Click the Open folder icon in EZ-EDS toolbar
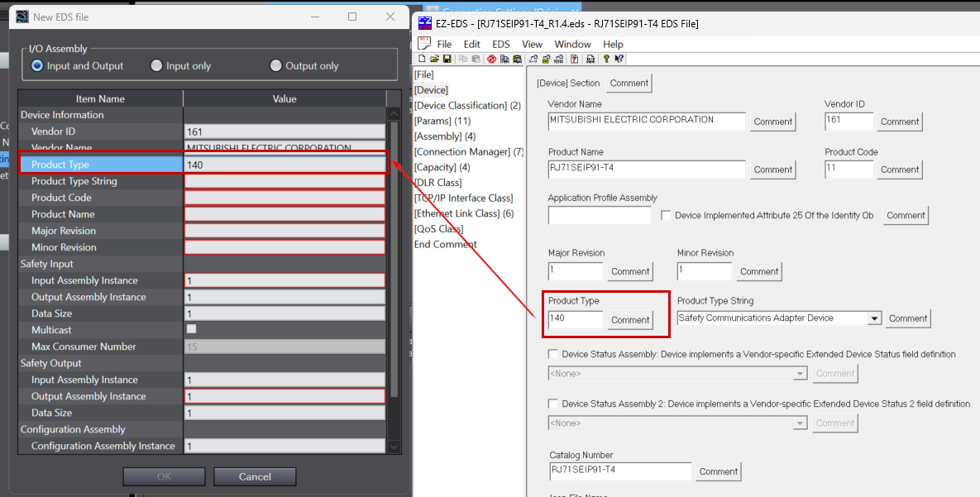This screenshot has height=497, width=980. click(435, 59)
